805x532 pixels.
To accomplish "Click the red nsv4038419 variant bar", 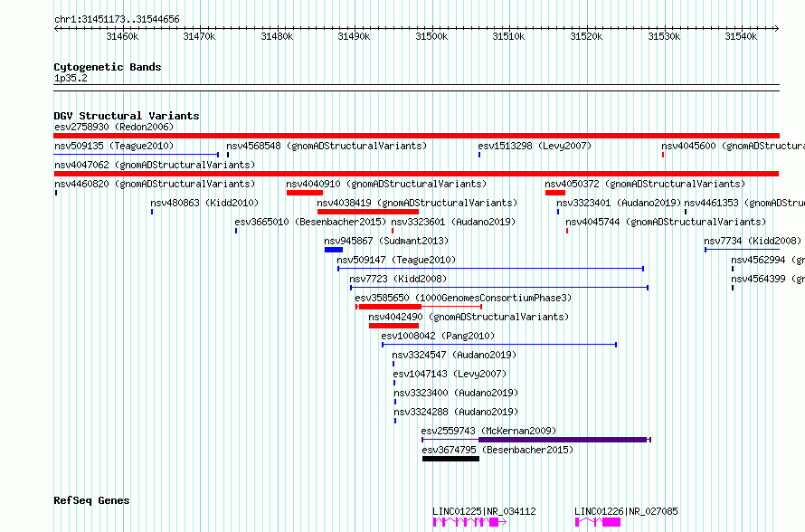I will [368, 212].
